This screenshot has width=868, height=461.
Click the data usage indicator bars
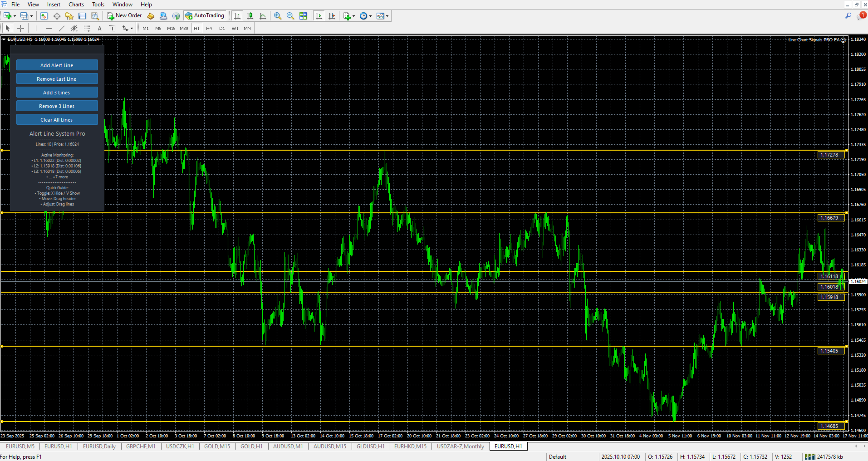click(810, 456)
